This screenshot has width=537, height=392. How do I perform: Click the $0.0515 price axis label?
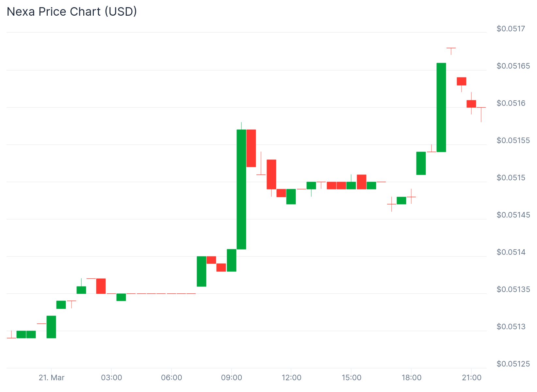pos(511,178)
